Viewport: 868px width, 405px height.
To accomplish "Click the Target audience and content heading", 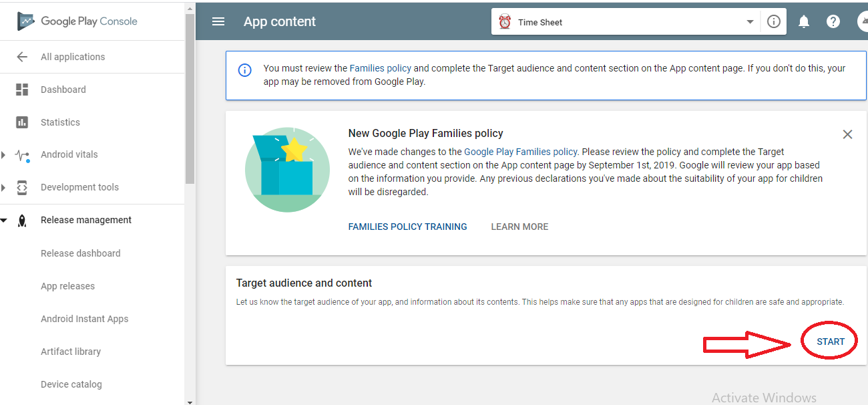I will (x=304, y=283).
